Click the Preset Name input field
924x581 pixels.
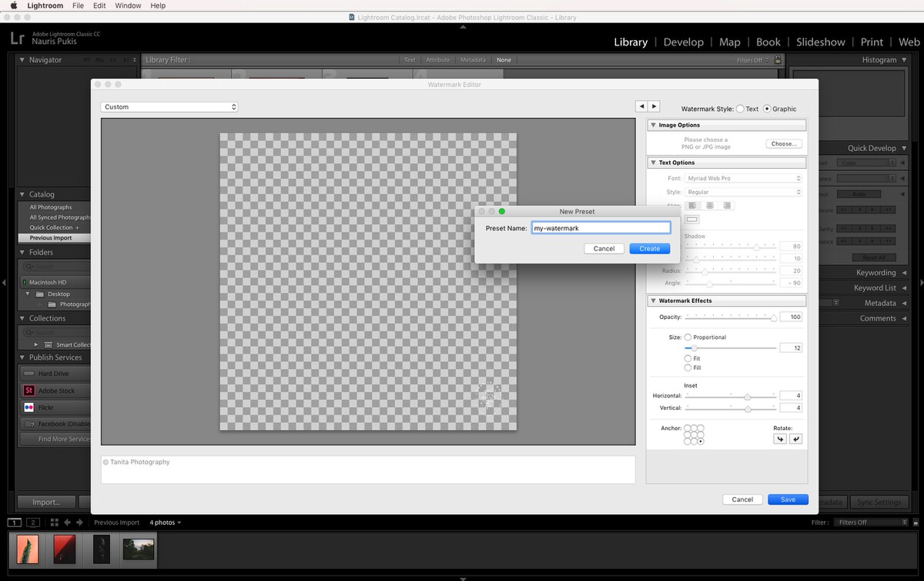coord(601,228)
